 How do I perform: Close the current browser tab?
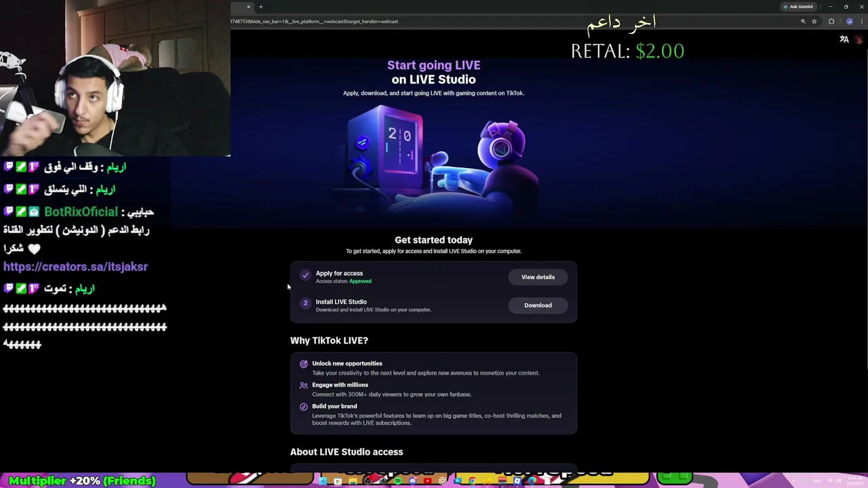coord(248,7)
